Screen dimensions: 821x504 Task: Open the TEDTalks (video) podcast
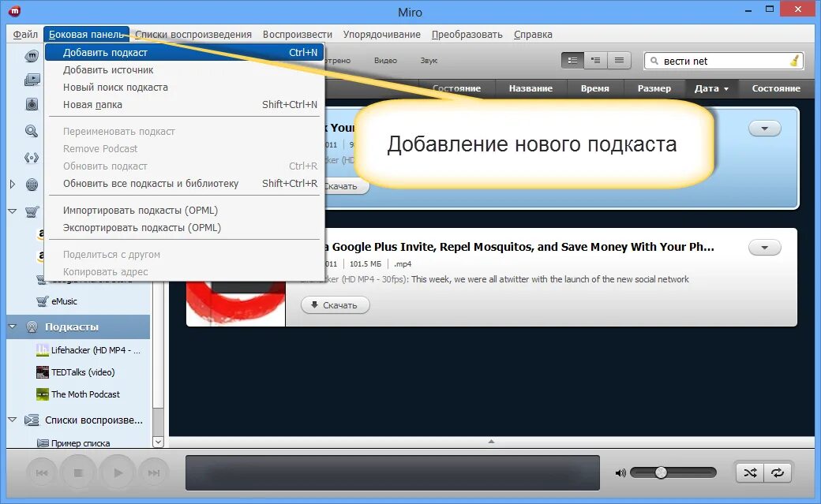[x=76, y=372]
